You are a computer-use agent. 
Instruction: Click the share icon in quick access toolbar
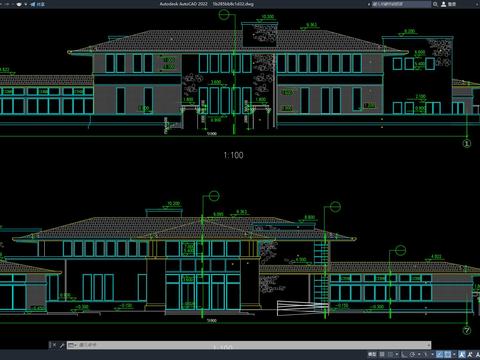(x=33, y=4)
